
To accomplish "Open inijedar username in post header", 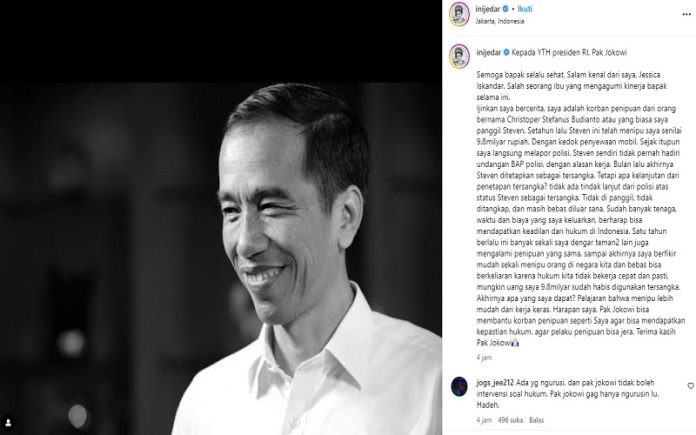I will pos(488,9).
